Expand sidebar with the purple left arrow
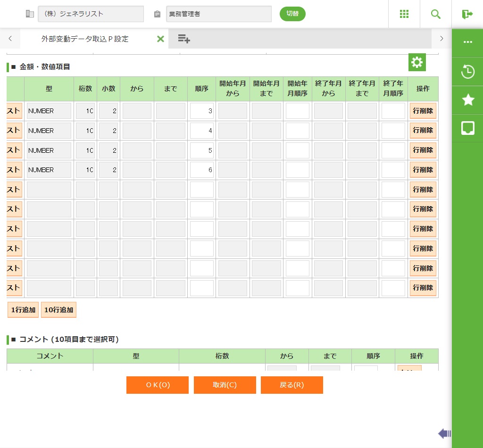 [x=444, y=434]
